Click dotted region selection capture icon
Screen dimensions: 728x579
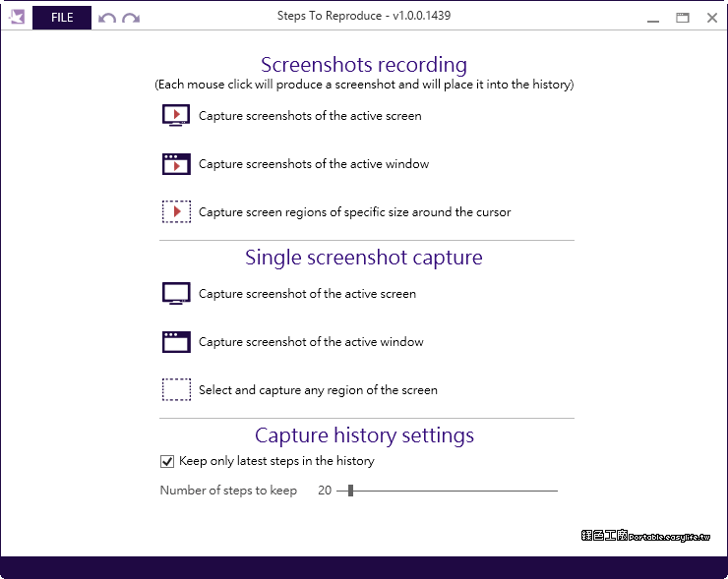pyautogui.click(x=176, y=389)
